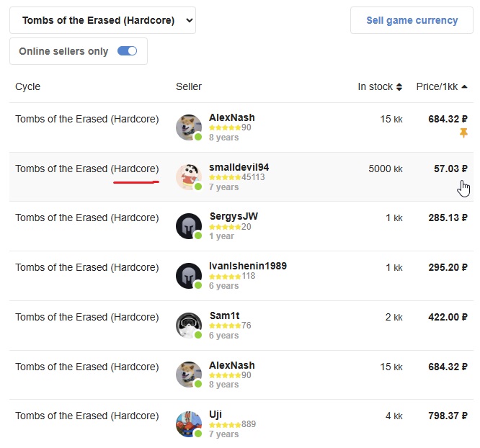The height and width of the screenshot is (448, 480).
Task: Click Uji's seller avatar
Action: tap(188, 424)
